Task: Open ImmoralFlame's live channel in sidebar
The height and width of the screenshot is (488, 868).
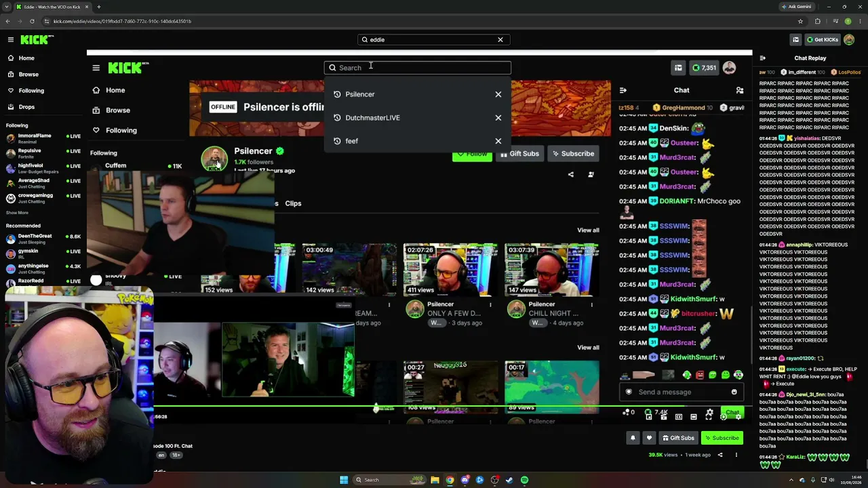Action: 43,138
